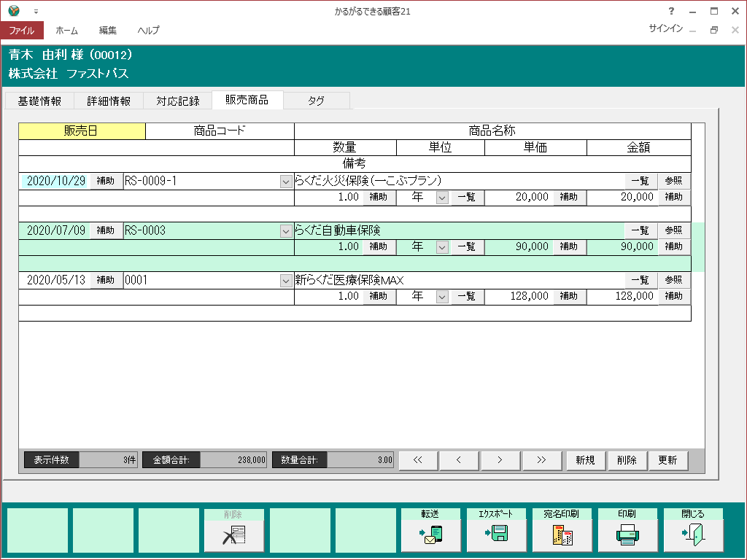Click the 転送 transfer icon button

point(431,535)
